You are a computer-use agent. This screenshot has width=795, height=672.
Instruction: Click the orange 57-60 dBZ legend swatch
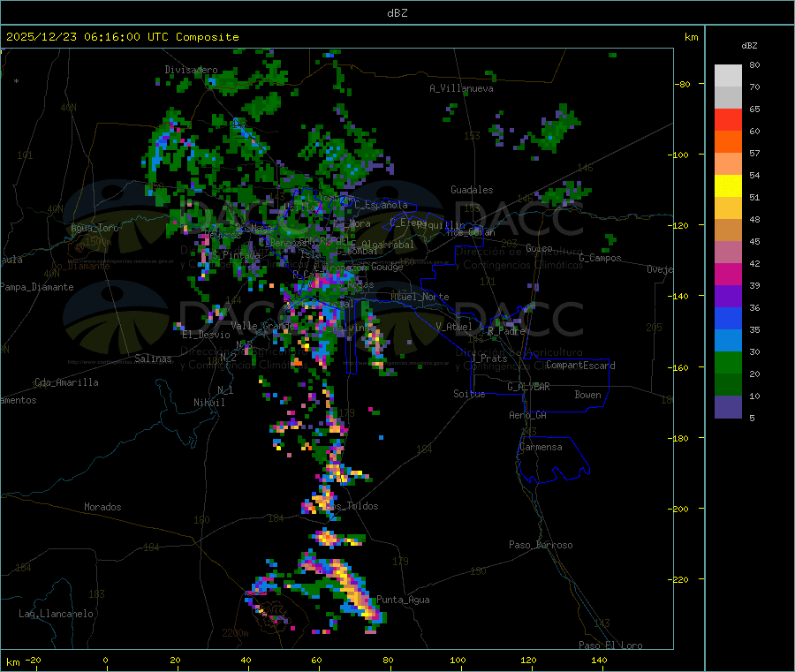728,142
